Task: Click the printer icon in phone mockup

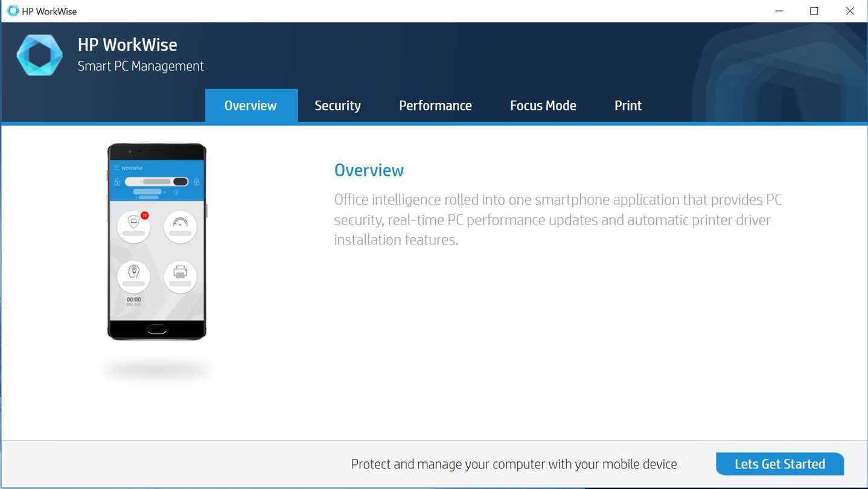Action: tap(180, 277)
